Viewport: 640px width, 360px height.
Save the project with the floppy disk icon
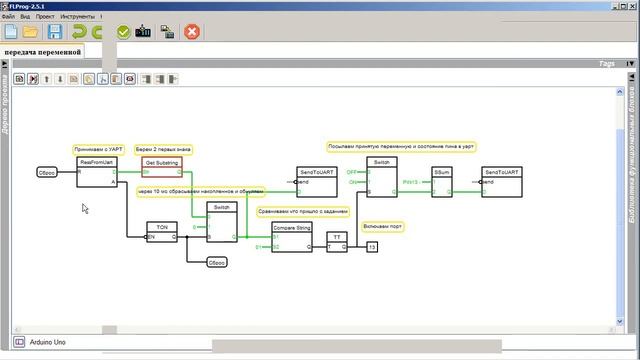55,31
